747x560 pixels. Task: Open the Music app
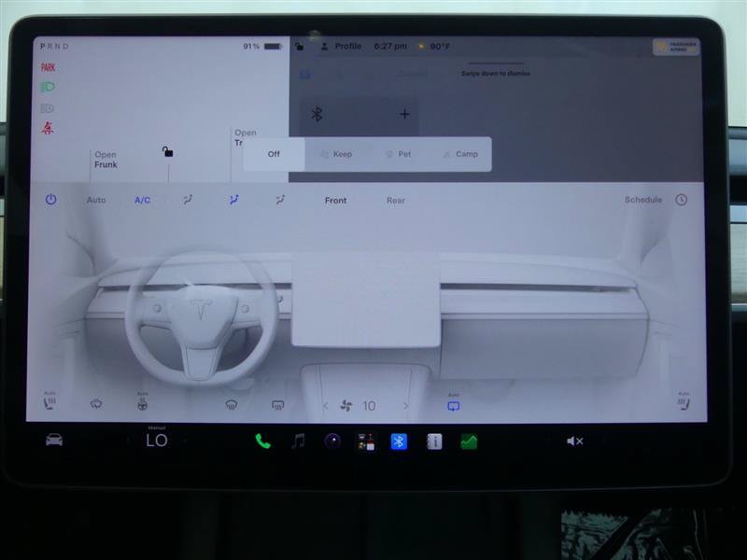(298, 441)
